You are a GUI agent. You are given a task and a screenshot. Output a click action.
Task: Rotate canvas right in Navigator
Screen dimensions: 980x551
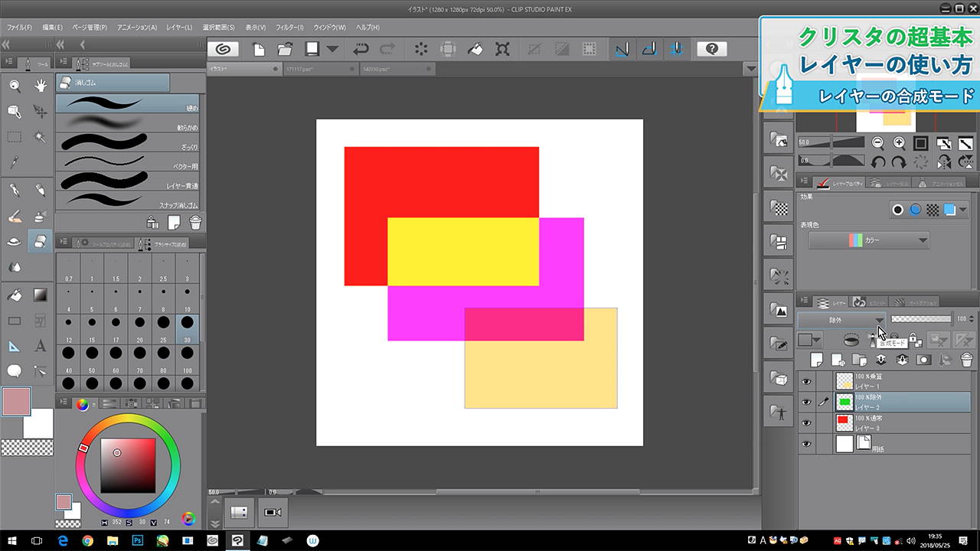point(899,161)
